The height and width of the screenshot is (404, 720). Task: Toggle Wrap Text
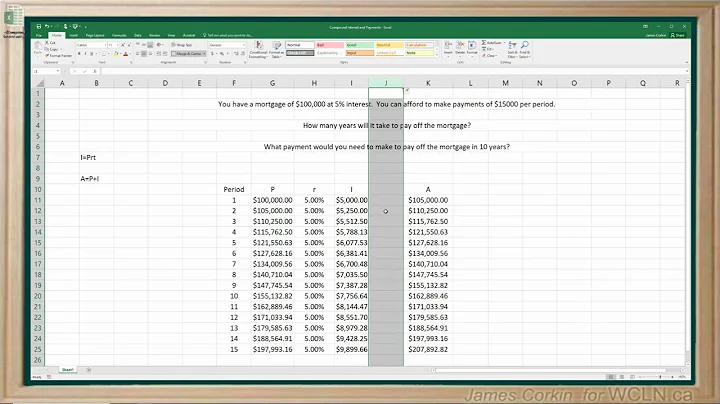(x=182, y=45)
